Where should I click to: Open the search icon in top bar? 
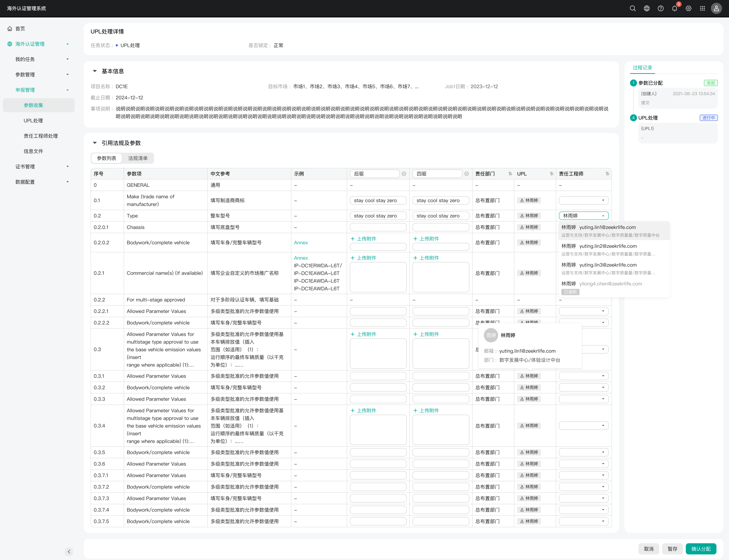pyautogui.click(x=632, y=8)
